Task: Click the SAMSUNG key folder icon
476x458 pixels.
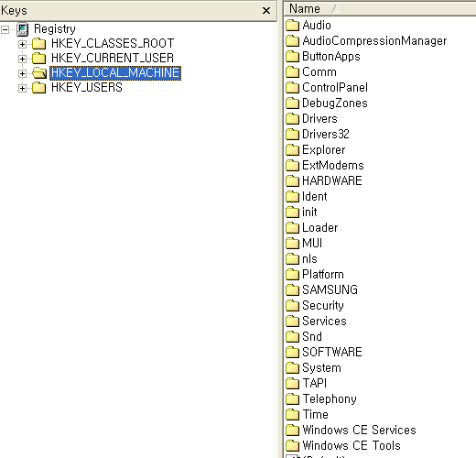Action: (292, 289)
